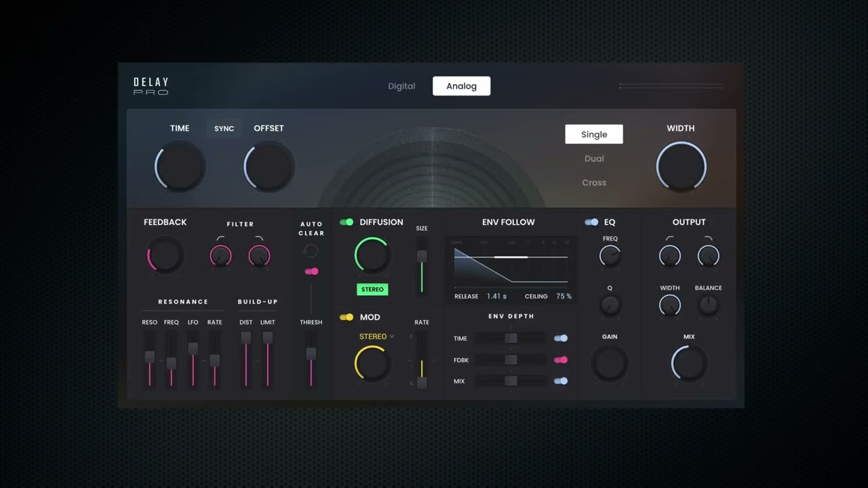Viewport: 868px width, 488px height.
Task: Click the EQ GAIN knob
Action: pyautogui.click(x=610, y=364)
